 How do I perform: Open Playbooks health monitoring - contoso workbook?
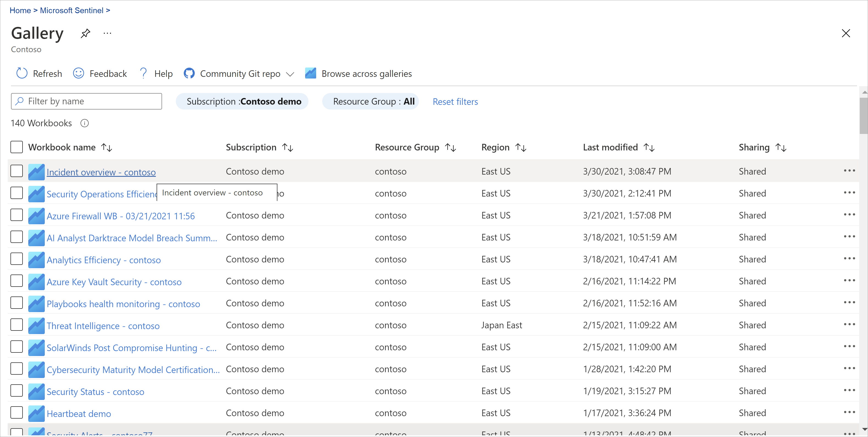tap(123, 304)
